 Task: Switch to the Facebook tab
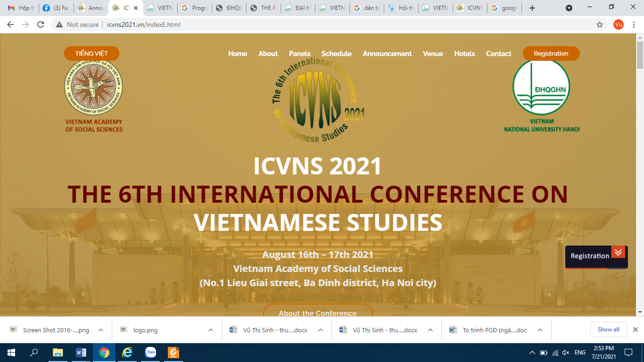56,8
